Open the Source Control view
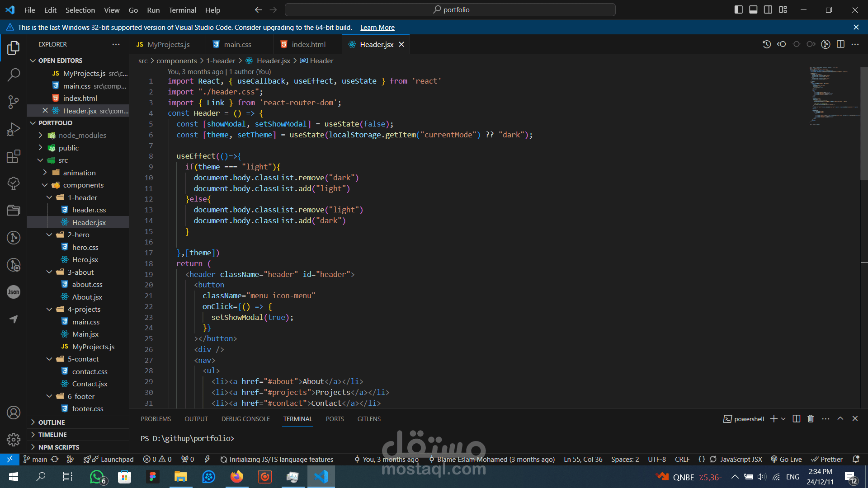The width and height of the screenshot is (868, 488). click(x=14, y=102)
